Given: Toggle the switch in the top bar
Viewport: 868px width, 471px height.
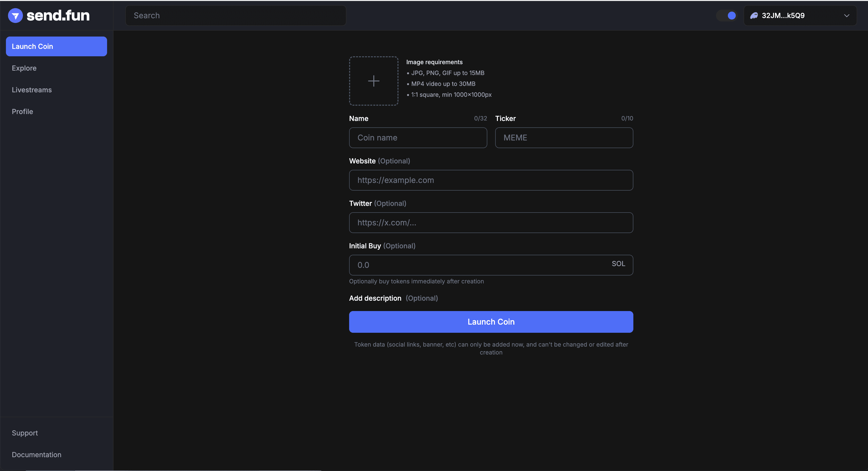Looking at the screenshot, I should click(726, 15).
